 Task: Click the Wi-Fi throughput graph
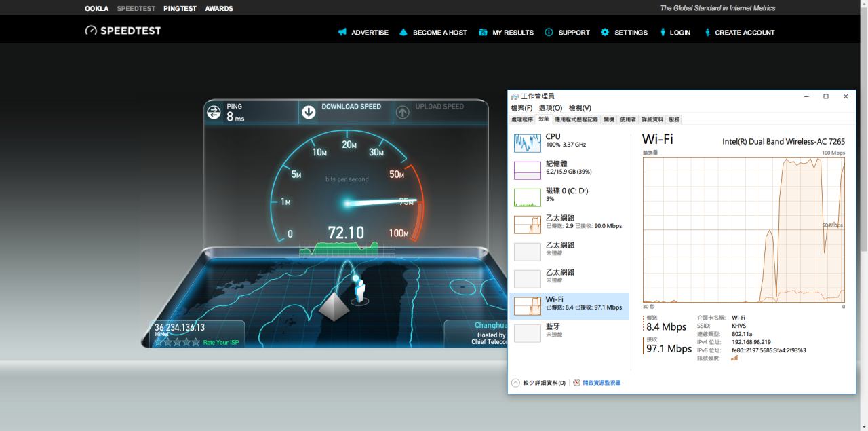744,229
